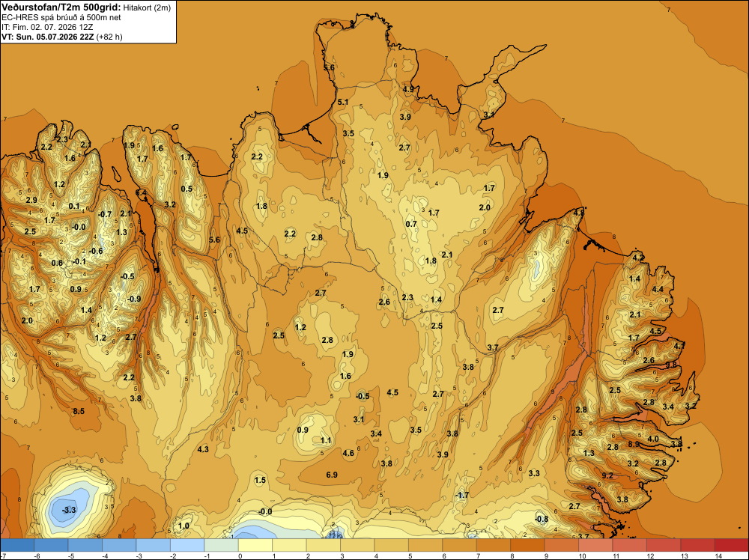This screenshot has height=560, width=749.
Task: Click the "4.0" temperature value
Action: (x=653, y=439)
